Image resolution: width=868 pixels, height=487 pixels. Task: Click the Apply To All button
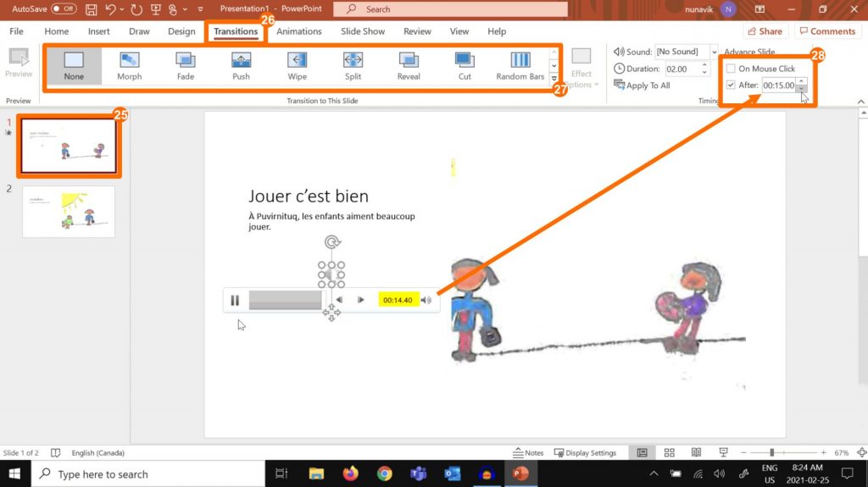pos(642,86)
